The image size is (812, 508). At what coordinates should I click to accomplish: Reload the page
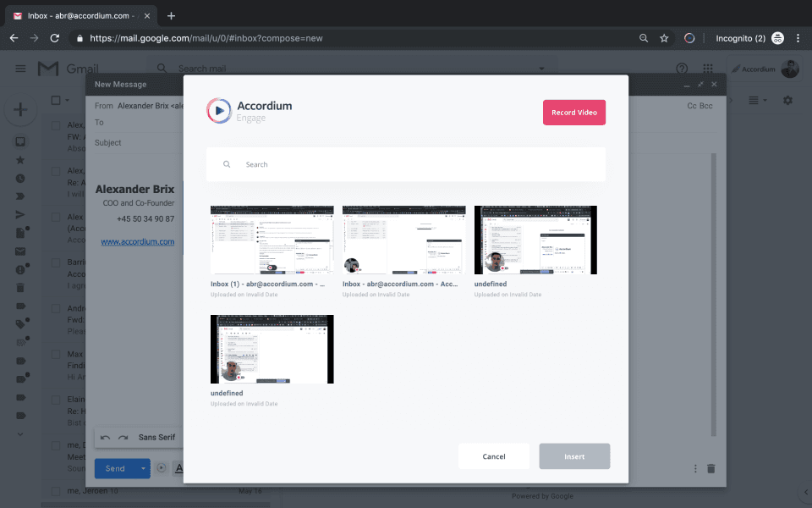pos(54,38)
